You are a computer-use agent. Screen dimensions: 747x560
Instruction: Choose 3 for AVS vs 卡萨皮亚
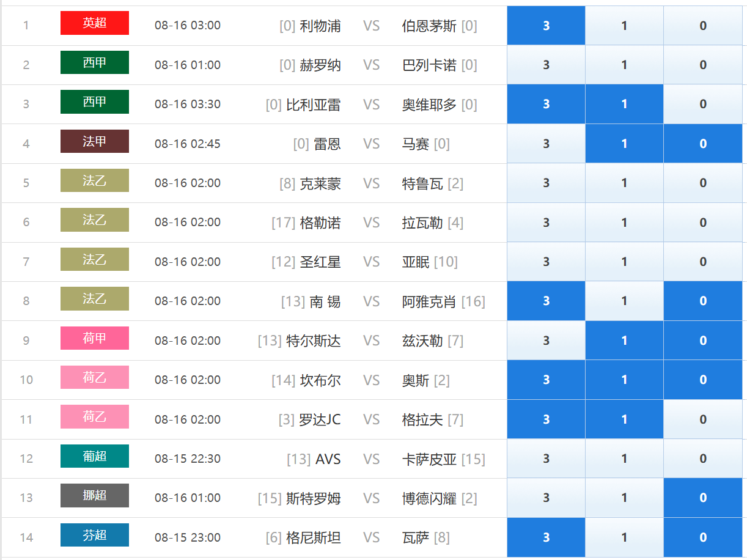[x=546, y=459]
